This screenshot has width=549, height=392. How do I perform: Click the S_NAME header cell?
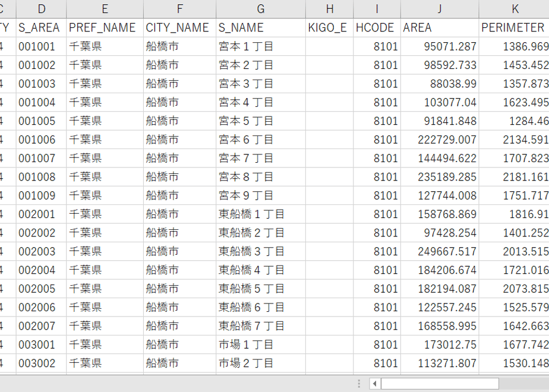tap(261, 28)
